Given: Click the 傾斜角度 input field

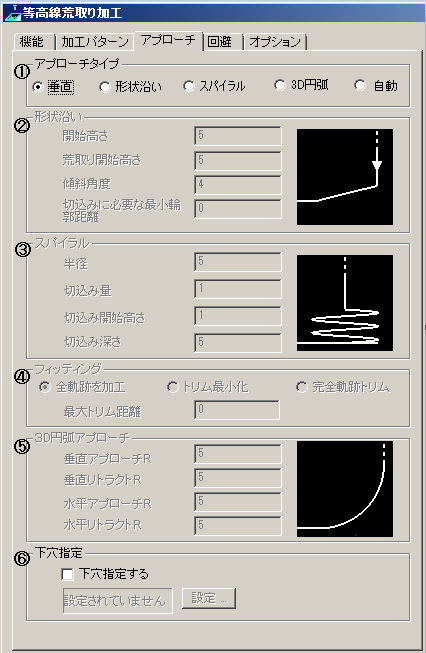Looking at the screenshot, I should click(238, 184).
